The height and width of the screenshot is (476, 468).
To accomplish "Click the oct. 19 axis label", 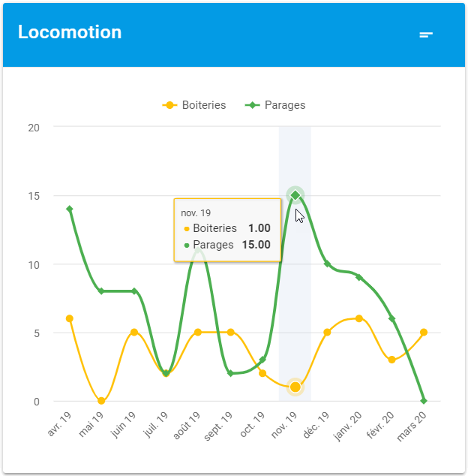I will [x=252, y=424].
